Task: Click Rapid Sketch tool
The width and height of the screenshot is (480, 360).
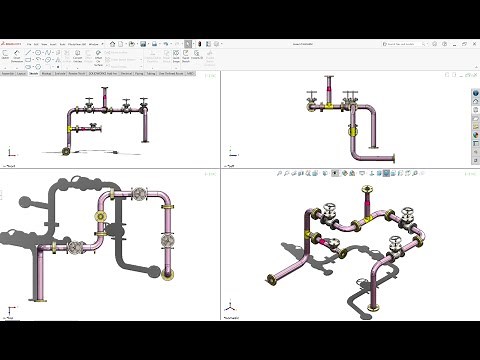Action: click(186, 57)
